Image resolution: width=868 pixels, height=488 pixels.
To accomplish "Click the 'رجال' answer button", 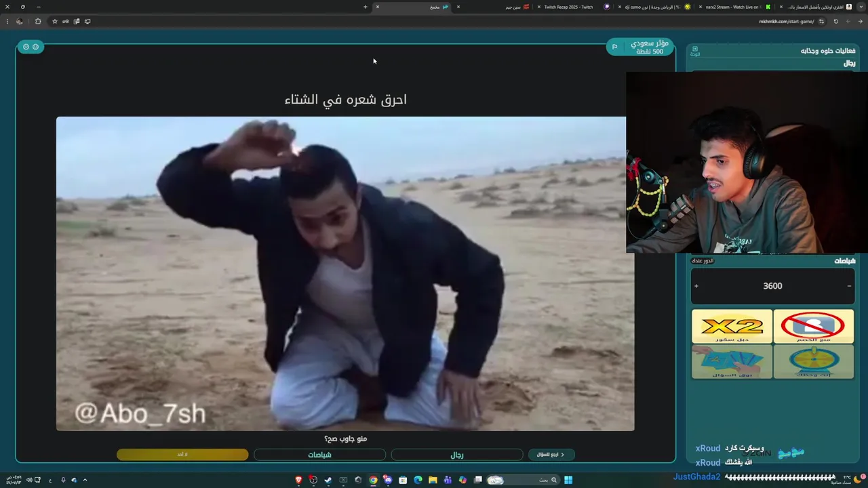I will point(457,455).
